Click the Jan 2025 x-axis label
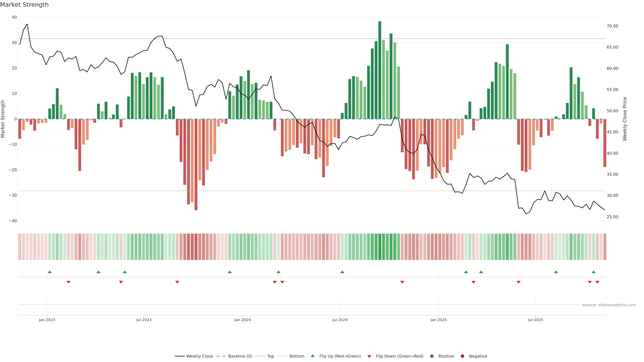This screenshot has height=362, width=644. point(438,320)
